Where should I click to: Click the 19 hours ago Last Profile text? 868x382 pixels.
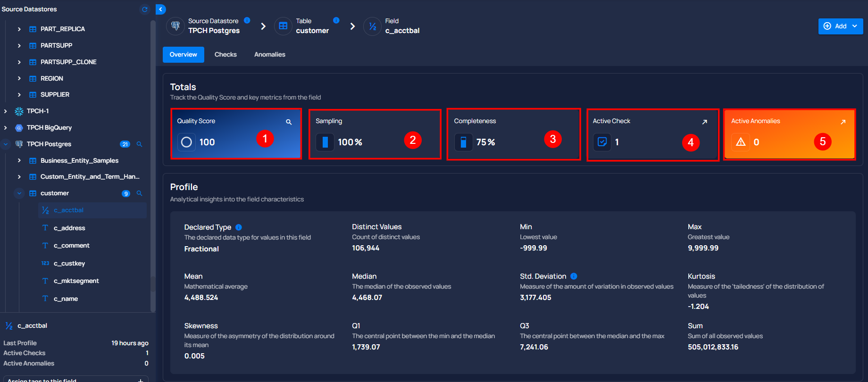[130, 343]
